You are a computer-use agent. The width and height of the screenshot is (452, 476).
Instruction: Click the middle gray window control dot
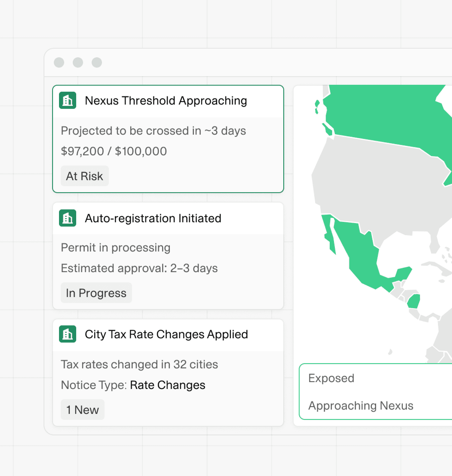pyautogui.click(x=78, y=62)
